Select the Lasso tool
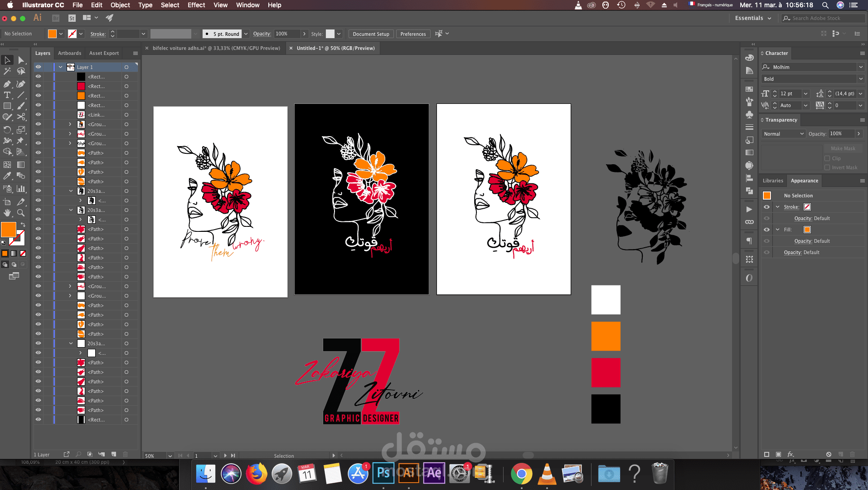 tap(21, 71)
